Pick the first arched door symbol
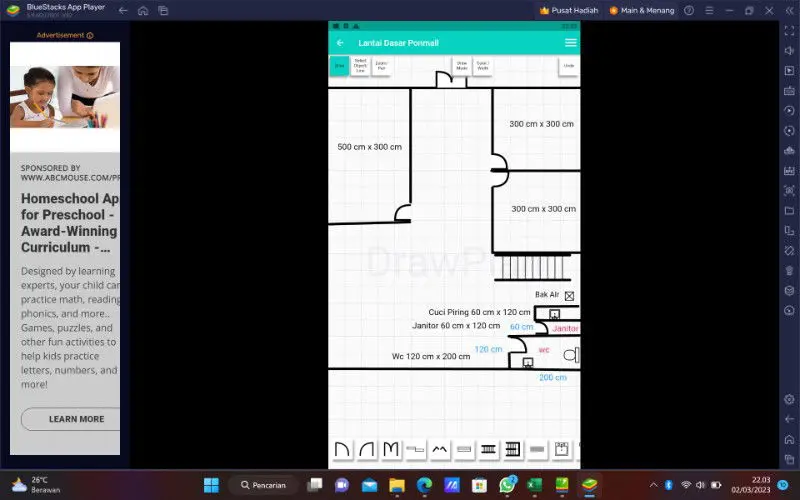Screen dimensions: 800x500 [342, 450]
